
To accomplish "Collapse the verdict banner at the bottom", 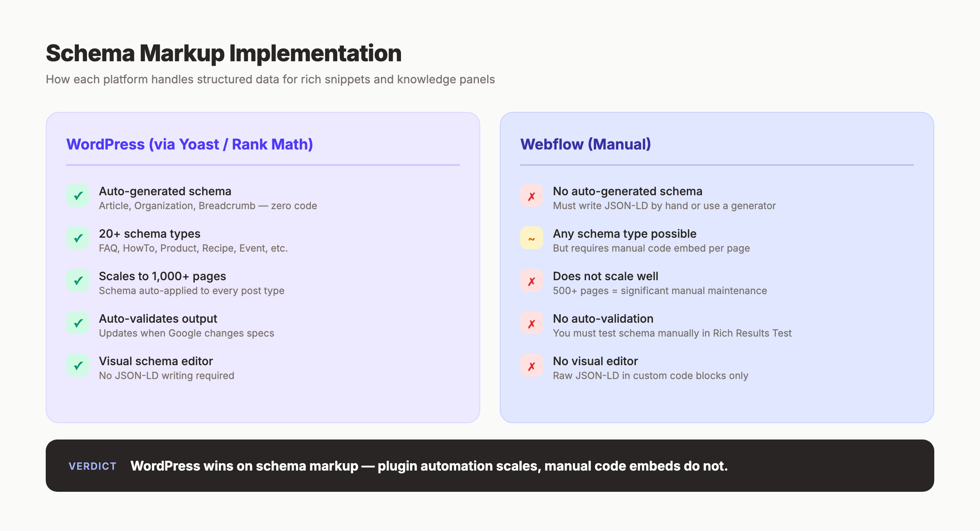I will click(490, 466).
